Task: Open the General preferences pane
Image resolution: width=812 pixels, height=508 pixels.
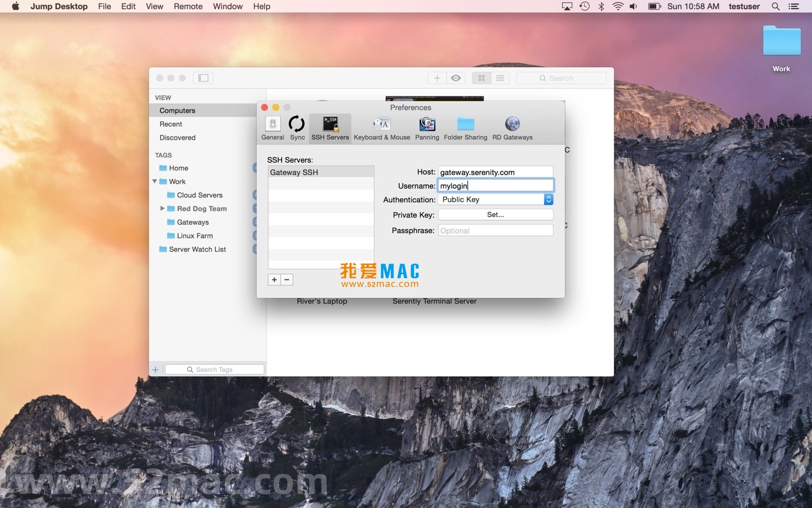Action: 273,128
